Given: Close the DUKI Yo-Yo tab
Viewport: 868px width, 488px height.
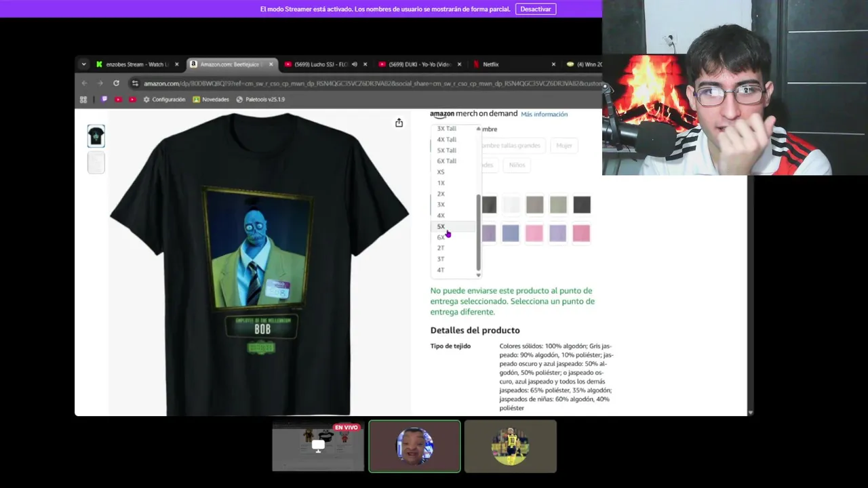Looking at the screenshot, I should [x=459, y=64].
